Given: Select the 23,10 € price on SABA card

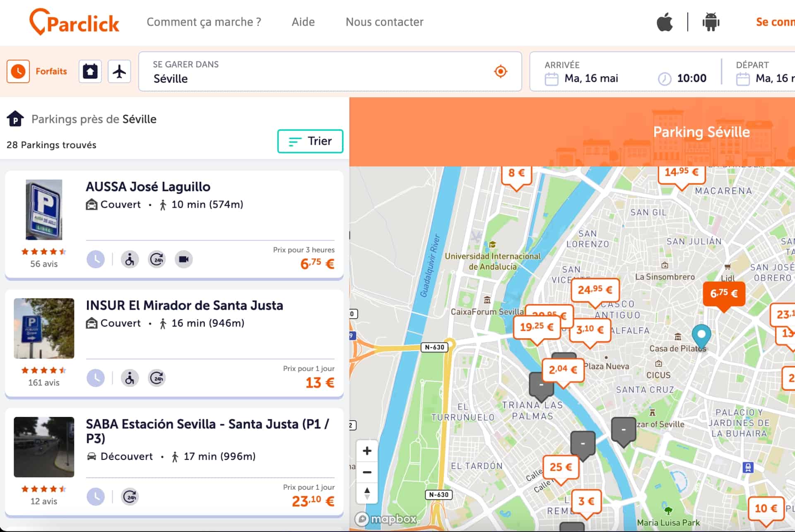Looking at the screenshot, I should click(313, 501).
